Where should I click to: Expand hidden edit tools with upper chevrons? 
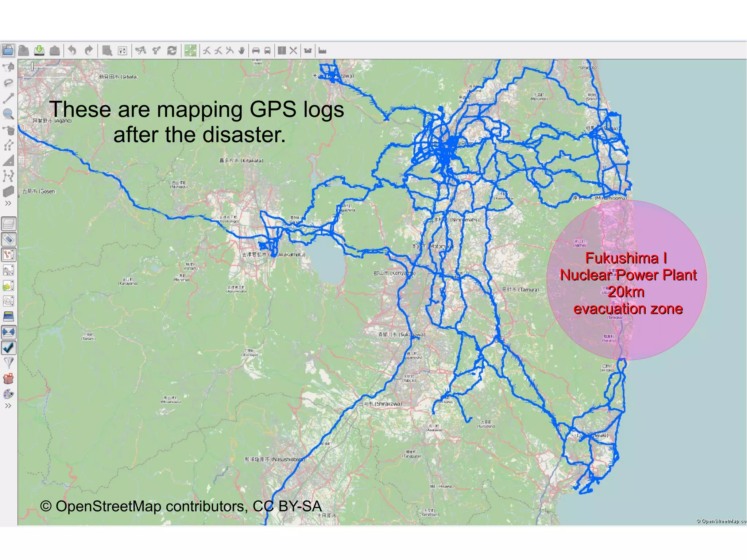pos(8,203)
